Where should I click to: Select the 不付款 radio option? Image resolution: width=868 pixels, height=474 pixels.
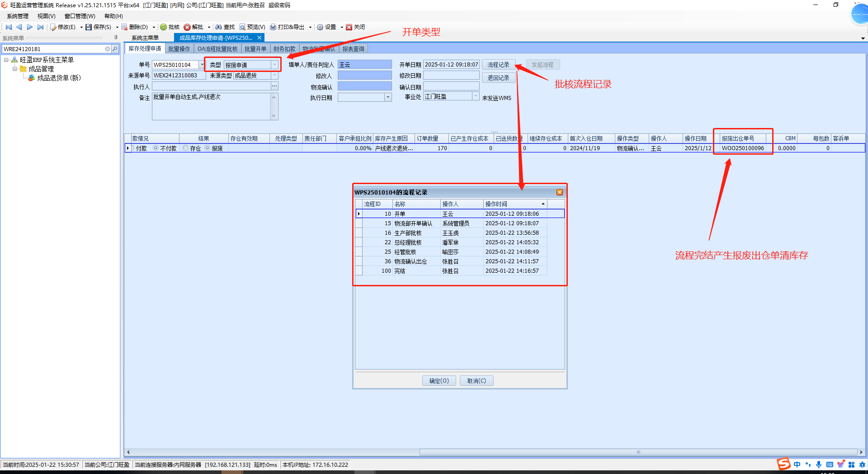click(x=156, y=148)
